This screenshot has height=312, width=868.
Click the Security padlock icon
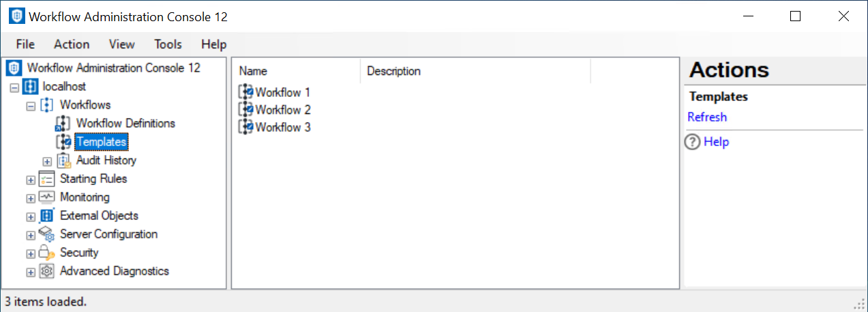pyautogui.click(x=47, y=253)
